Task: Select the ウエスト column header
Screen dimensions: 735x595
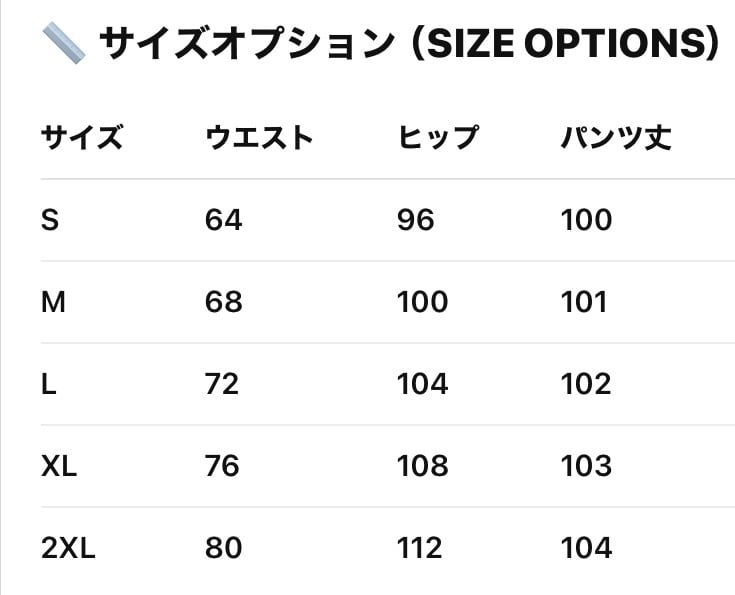Action: click(x=259, y=137)
